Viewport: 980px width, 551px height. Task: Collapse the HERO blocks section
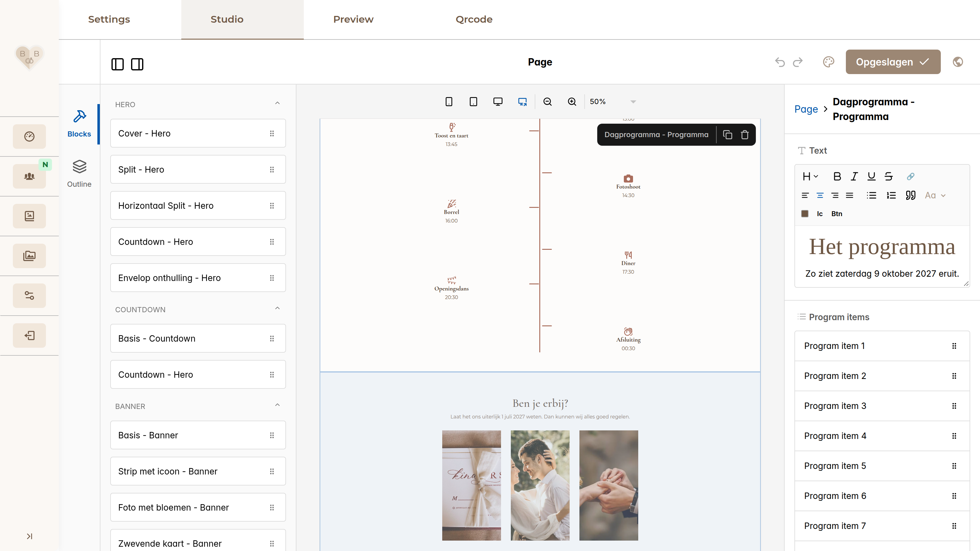click(277, 103)
